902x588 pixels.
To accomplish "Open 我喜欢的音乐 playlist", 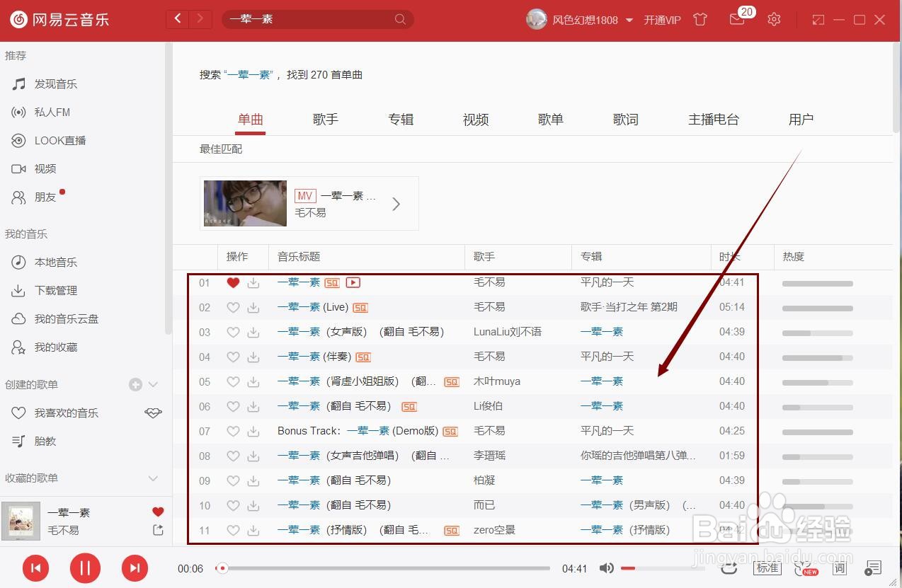I will point(67,413).
